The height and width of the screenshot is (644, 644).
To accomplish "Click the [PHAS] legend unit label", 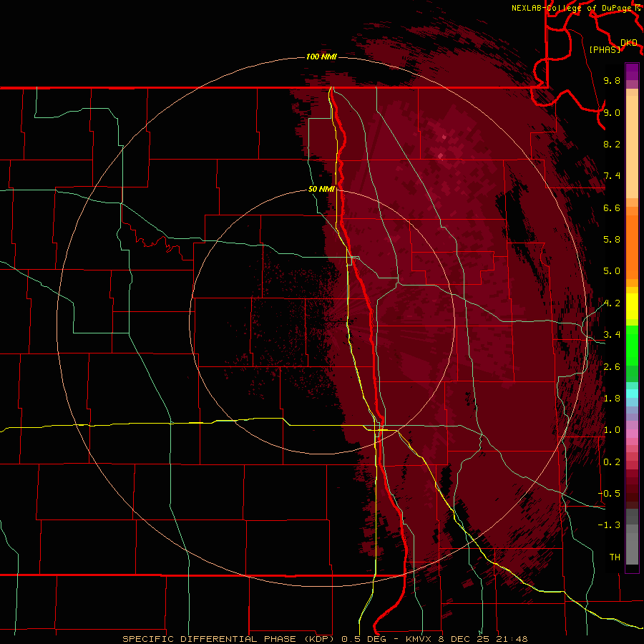I will tap(605, 49).
